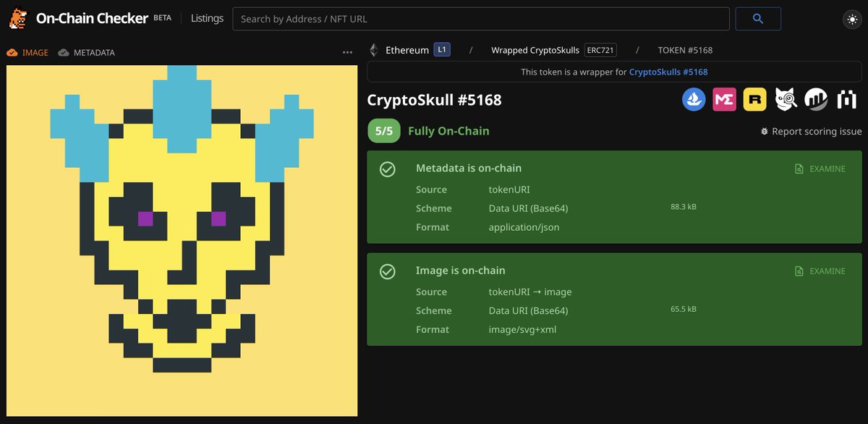Click the 65.5 kB image size

(x=684, y=309)
